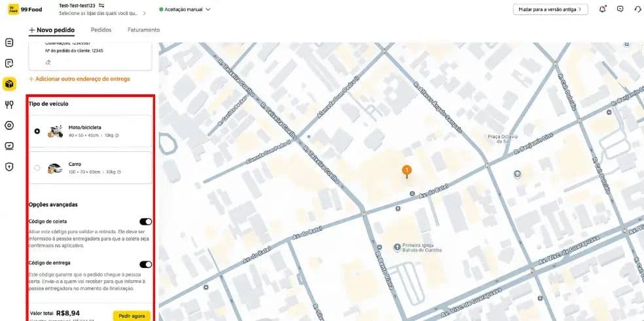
Task: Click the Valor total R$8,94 text
Action: click(x=55, y=313)
